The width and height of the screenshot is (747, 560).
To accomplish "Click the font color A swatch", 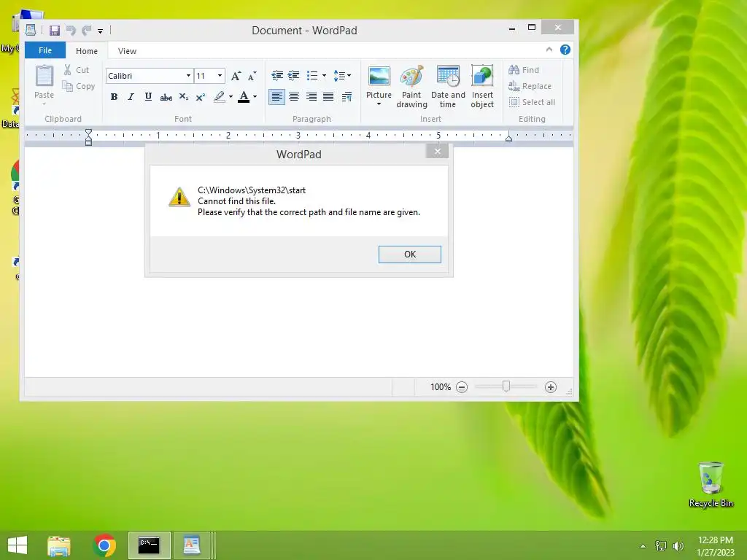I will coord(244,97).
